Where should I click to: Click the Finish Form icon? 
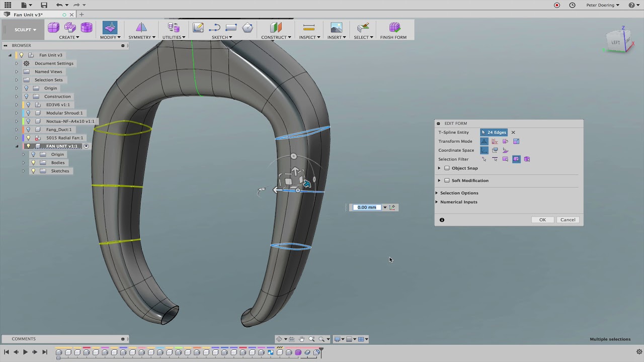(394, 28)
